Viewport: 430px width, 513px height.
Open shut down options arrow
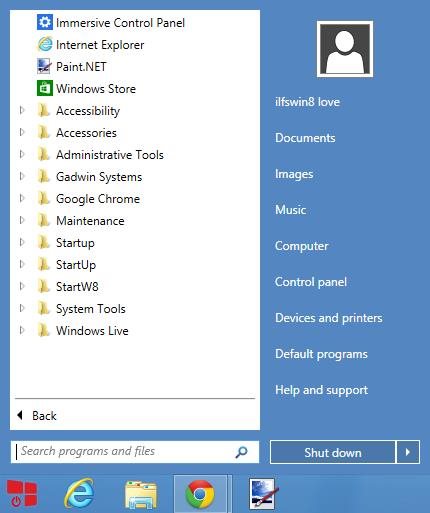coord(408,452)
